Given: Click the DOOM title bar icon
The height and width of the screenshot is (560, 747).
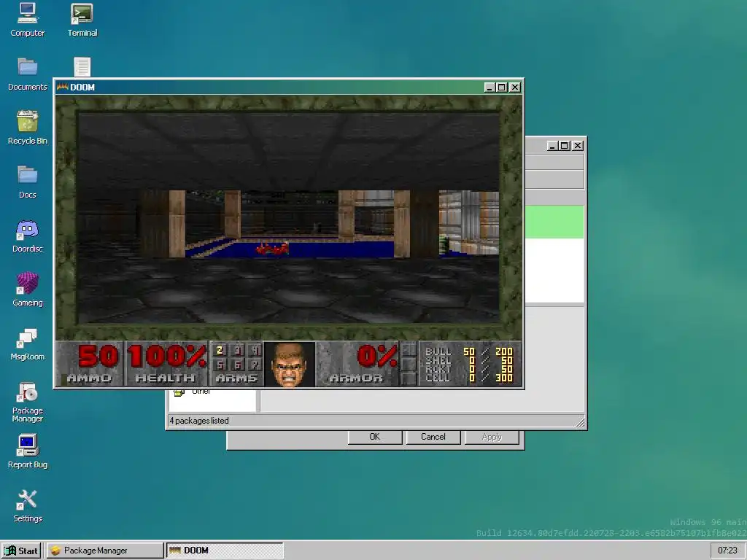Looking at the screenshot, I should pos(63,87).
